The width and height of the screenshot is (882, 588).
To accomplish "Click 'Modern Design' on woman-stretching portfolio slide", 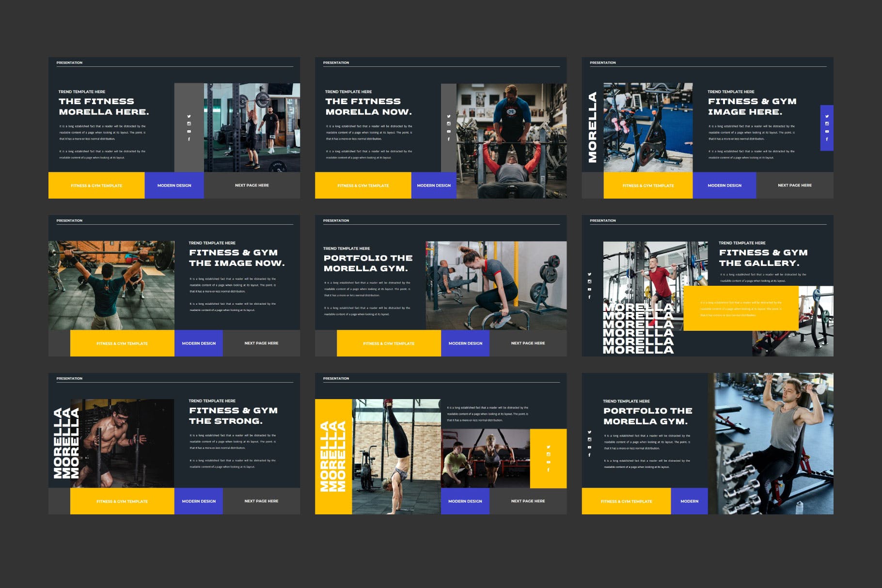I will (x=465, y=343).
